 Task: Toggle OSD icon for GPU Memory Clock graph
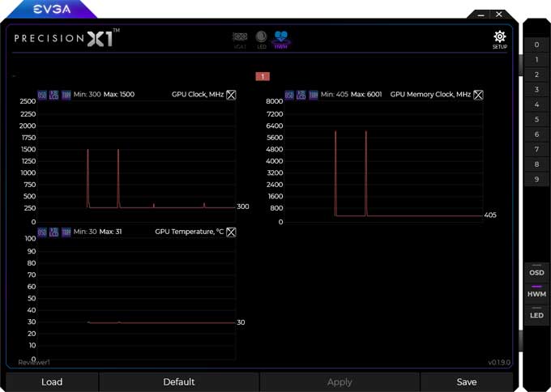click(x=288, y=95)
